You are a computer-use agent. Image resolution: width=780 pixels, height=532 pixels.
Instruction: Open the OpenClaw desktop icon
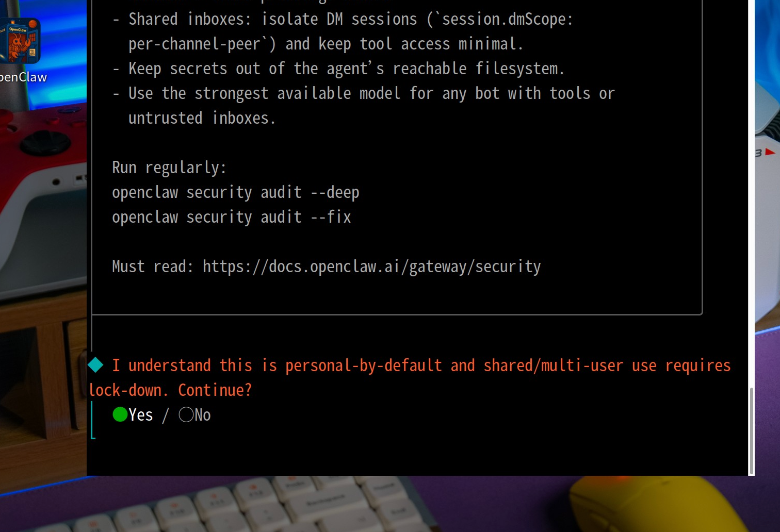[x=20, y=41]
